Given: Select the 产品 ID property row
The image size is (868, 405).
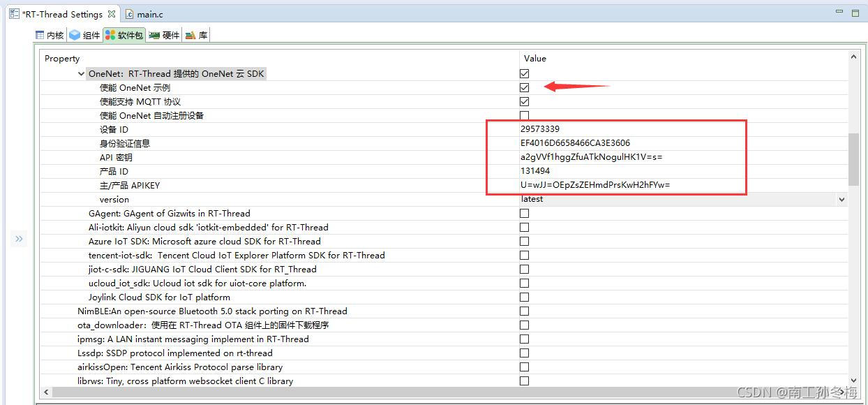Looking at the screenshot, I should coord(114,171).
